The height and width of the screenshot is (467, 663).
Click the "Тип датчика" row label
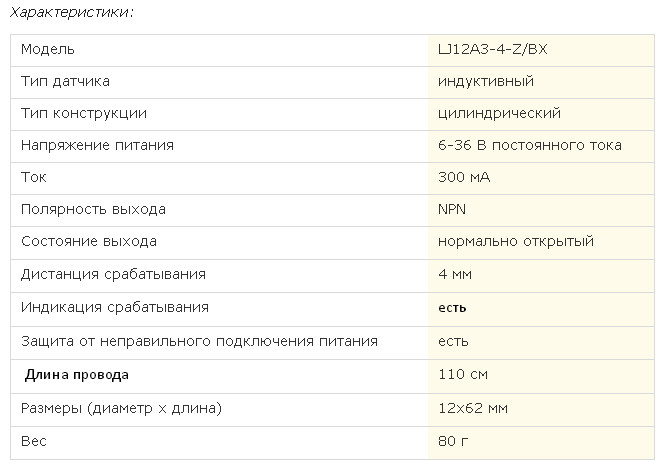(x=65, y=81)
